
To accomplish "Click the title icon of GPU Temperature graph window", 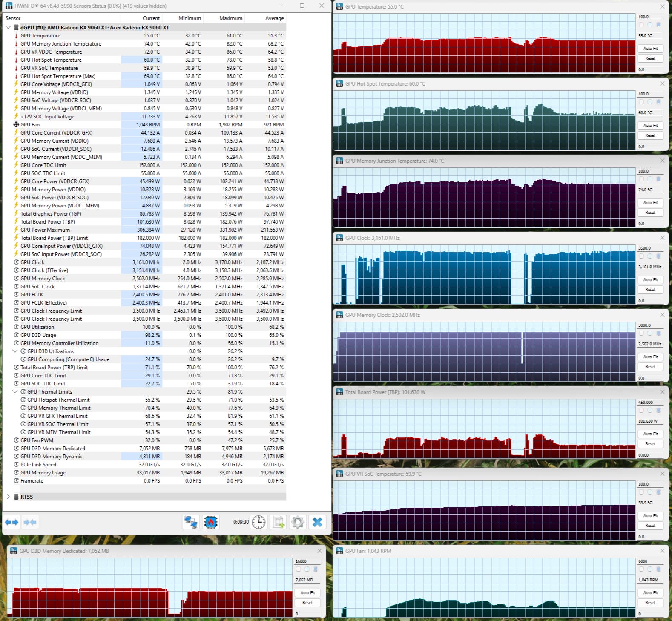I will [x=339, y=6].
